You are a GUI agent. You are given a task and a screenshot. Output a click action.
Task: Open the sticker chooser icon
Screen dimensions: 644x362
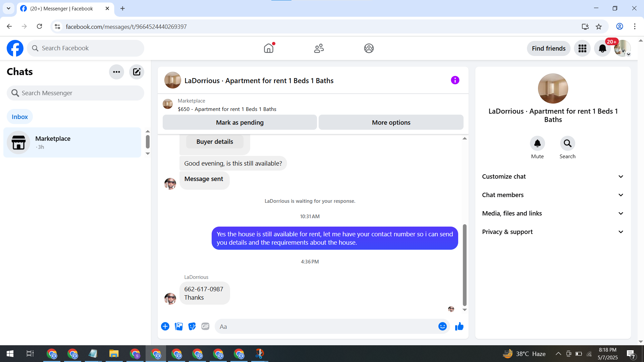point(192,326)
